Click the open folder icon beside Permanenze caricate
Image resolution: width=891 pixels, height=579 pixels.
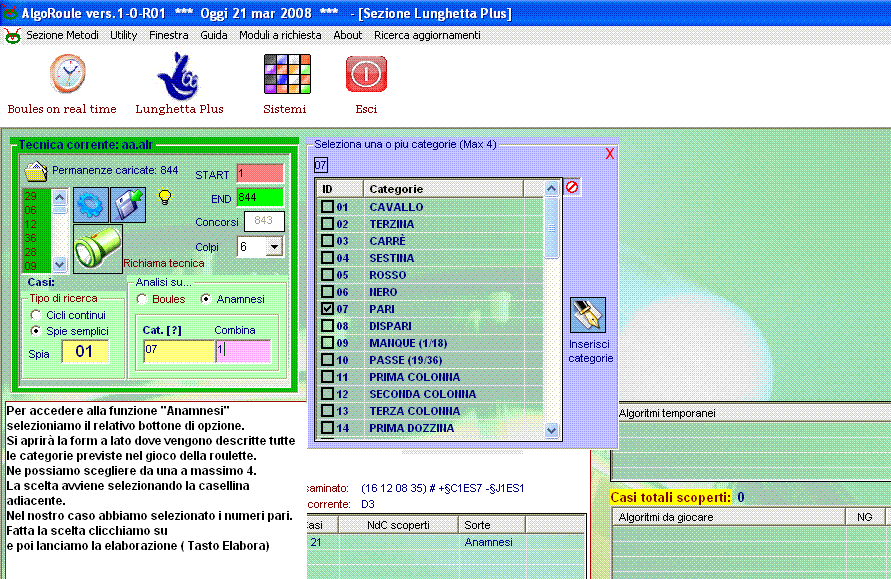[x=36, y=171]
